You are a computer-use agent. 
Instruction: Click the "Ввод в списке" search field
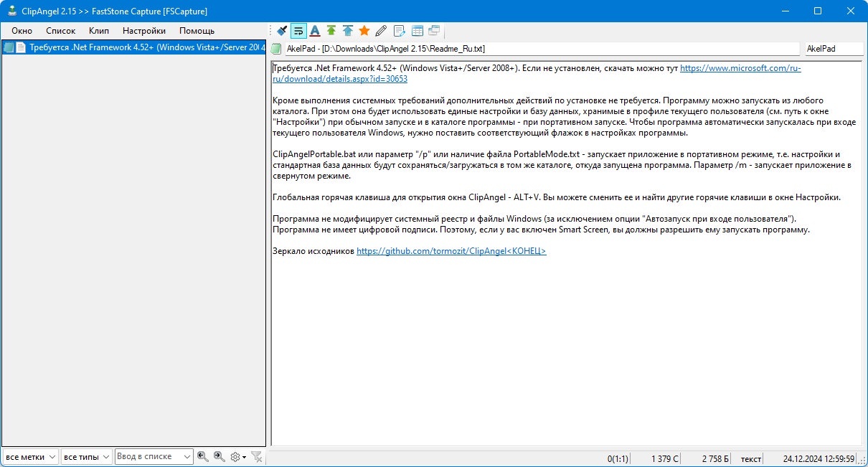[x=154, y=456]
